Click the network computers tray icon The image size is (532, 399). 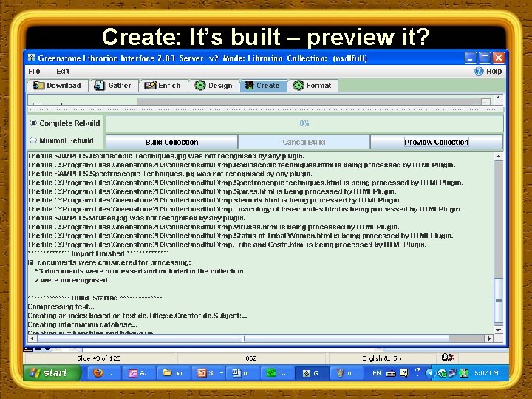tap(452, 373)
